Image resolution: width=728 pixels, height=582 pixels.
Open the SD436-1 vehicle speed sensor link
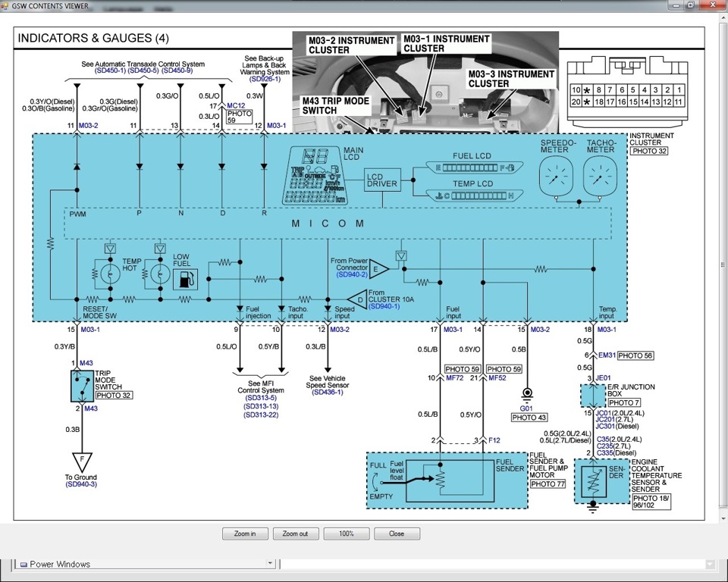coord(328,393)
